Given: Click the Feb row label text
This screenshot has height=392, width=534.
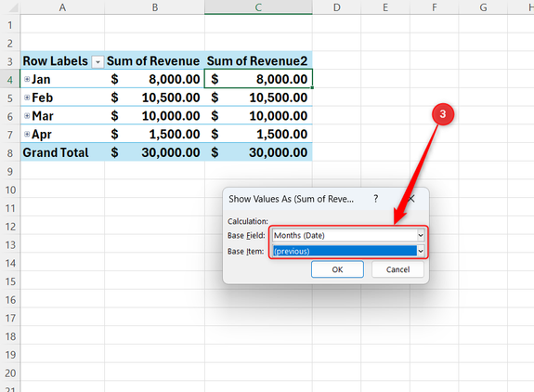Looking at the screenshot, I should [42, 98].
